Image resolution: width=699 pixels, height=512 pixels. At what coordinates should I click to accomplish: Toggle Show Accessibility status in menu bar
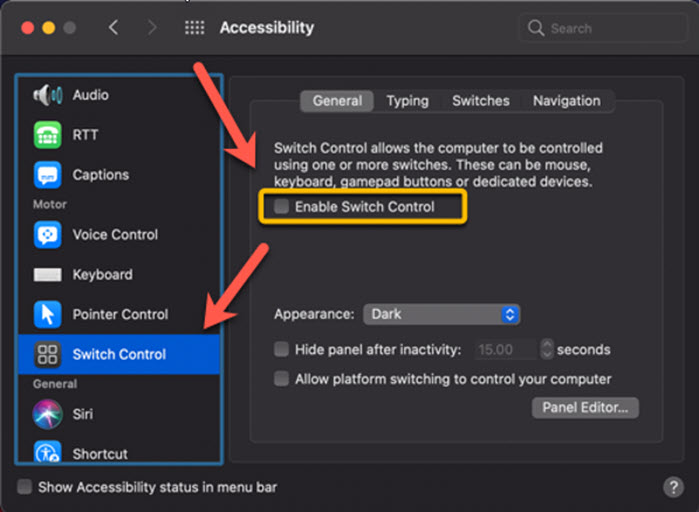[x=25, y=487]
